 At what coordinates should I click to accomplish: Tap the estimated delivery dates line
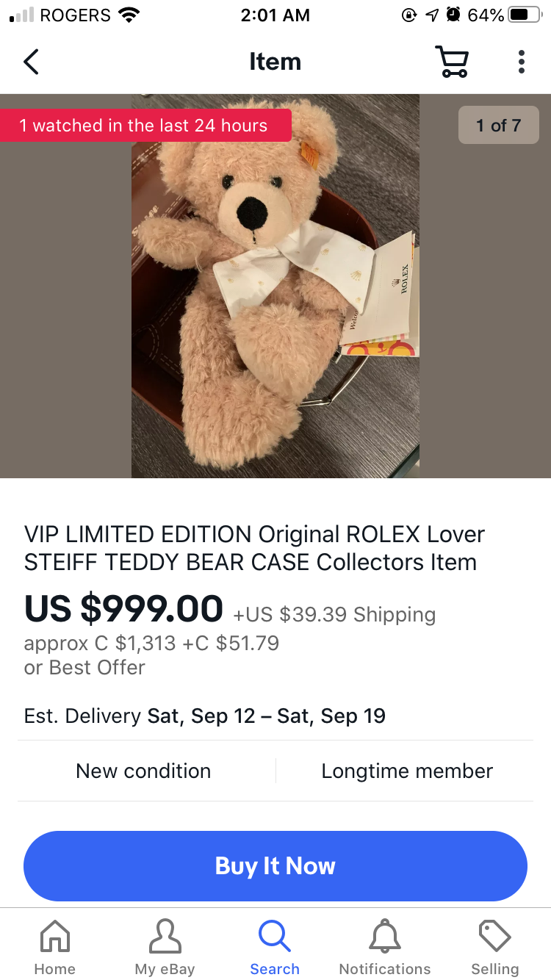[x=204, y=716]
